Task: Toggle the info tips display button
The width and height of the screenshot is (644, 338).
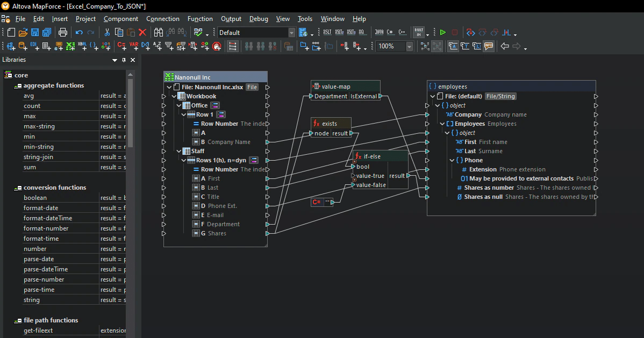Action: coord(489,47)
